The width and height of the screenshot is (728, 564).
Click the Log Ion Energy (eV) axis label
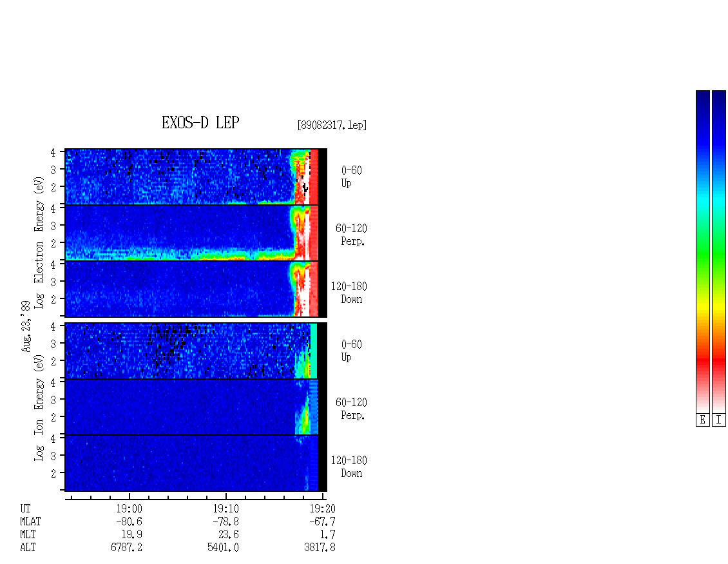tap(39, 407)
